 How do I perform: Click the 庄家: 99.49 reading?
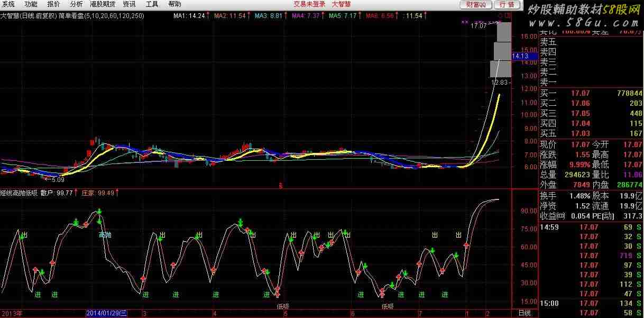(98, 193)
